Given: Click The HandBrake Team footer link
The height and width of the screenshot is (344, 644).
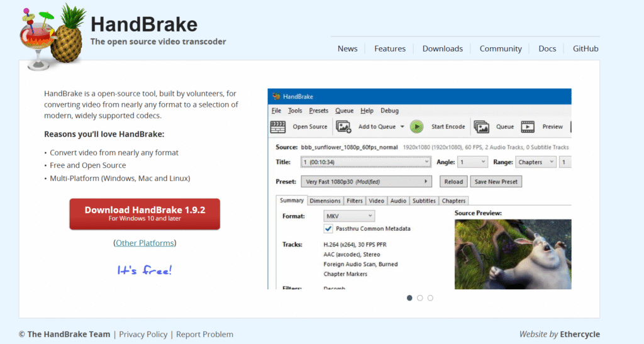Looking at the screenshot, I should point(69,335).
